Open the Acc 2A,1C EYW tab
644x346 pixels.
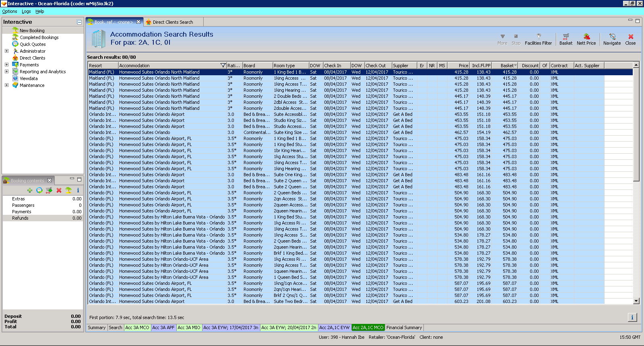click(334, 327)
